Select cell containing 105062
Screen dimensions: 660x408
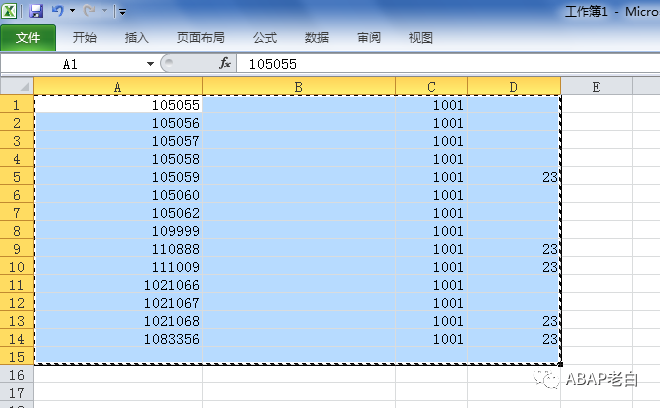(x=118, y=213)
